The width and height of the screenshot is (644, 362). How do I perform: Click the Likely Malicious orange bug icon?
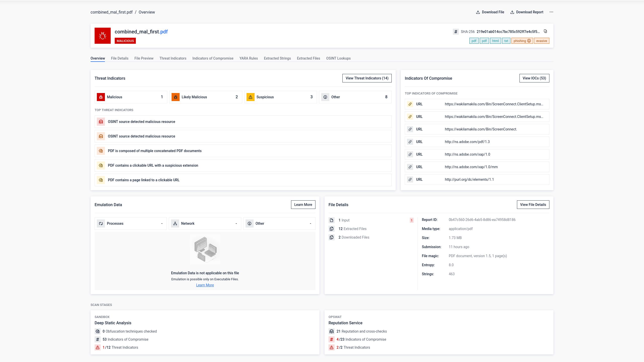click(176, 97)
